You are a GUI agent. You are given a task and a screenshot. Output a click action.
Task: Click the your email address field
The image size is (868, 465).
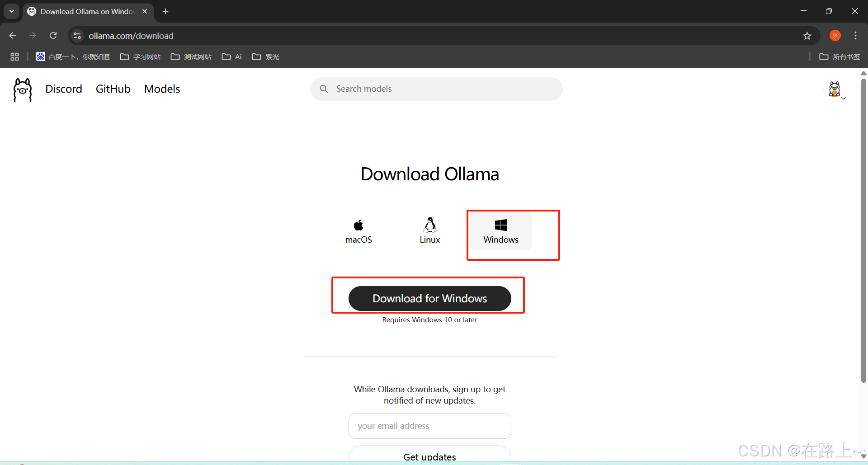click(429, 426)
